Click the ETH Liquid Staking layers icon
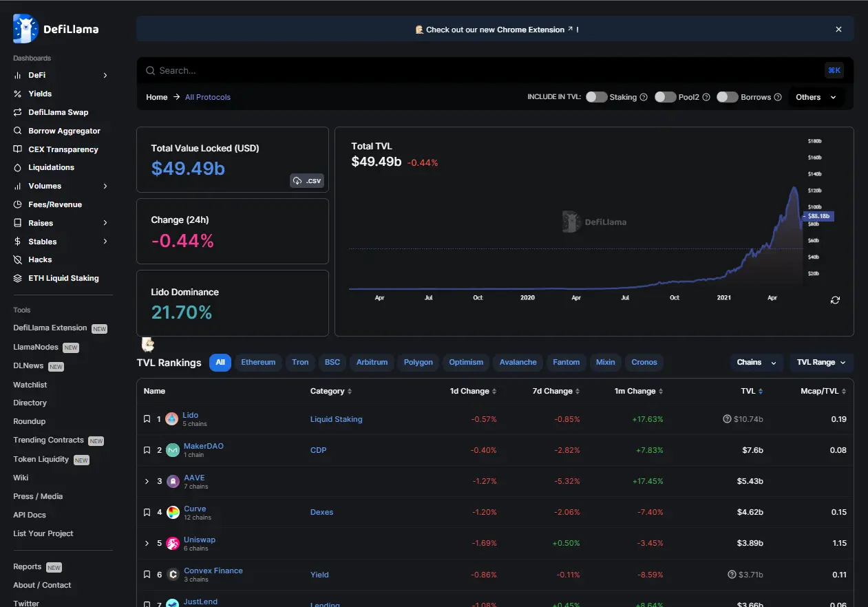This screenshot has width=868, height=607. tap(18, 278)
